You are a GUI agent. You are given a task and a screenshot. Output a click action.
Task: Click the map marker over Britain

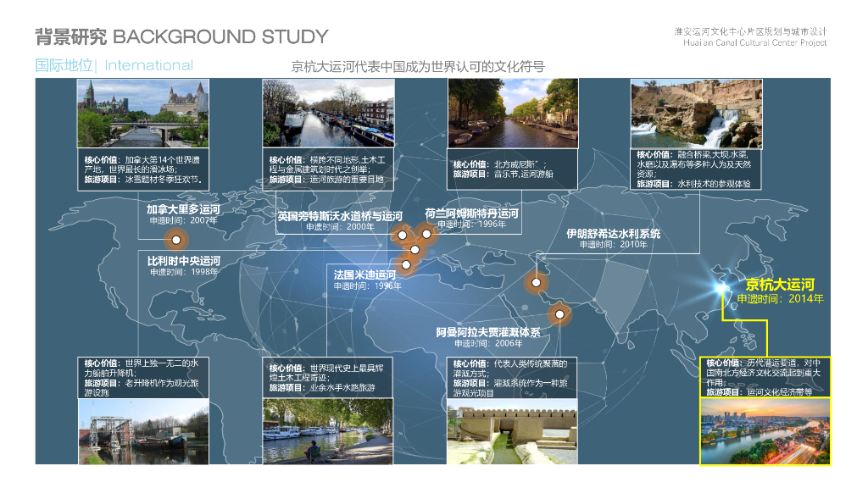(x=403, y=236)
